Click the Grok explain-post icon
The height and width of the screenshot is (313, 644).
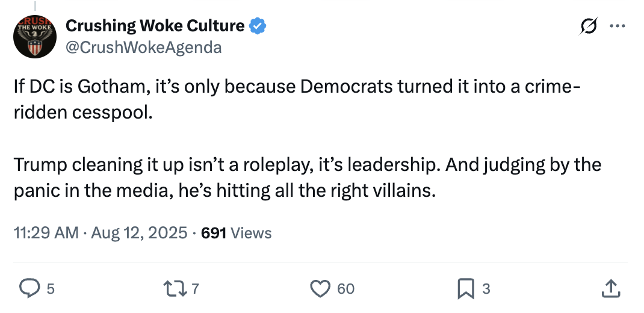[590, 26]
